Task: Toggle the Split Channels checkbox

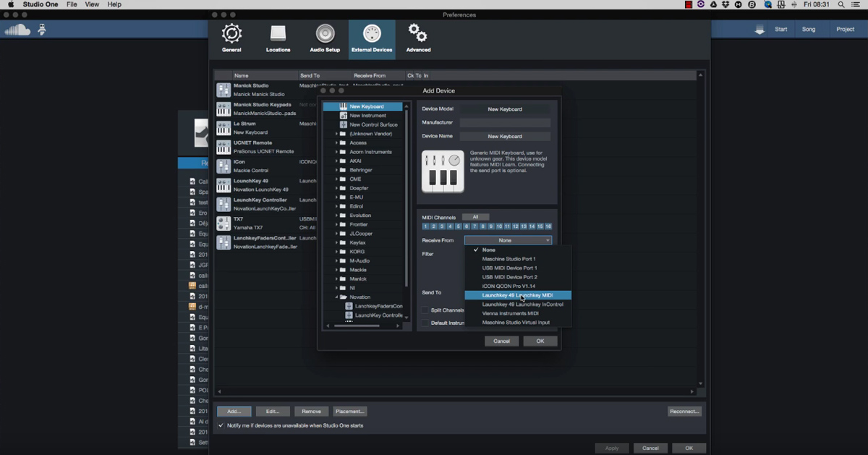Action: tap(426, 310)
